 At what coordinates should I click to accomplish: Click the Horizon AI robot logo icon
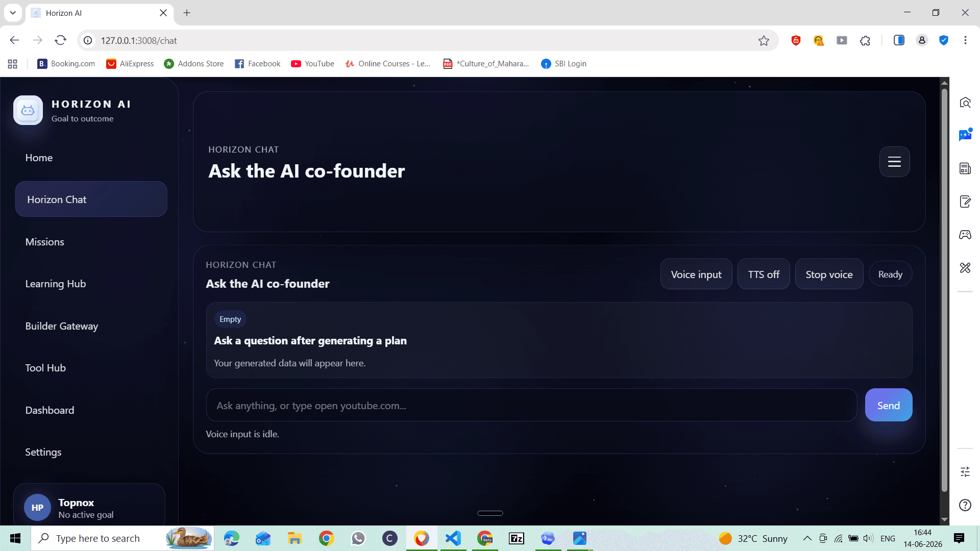click(x=28, y=110)
